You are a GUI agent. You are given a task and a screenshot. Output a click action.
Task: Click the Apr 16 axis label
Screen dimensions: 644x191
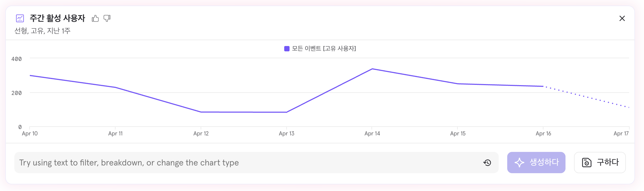543,134
